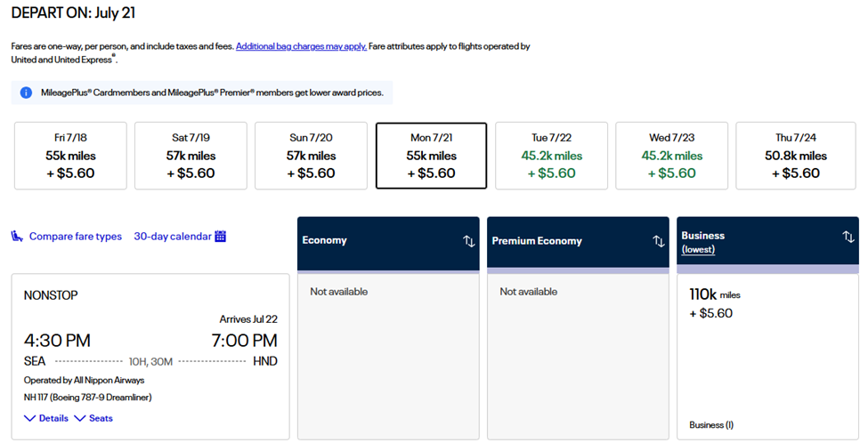
Task: Select Sat 7/19 date fare tab
Action: pyautogui.click(x=191, y=156)
